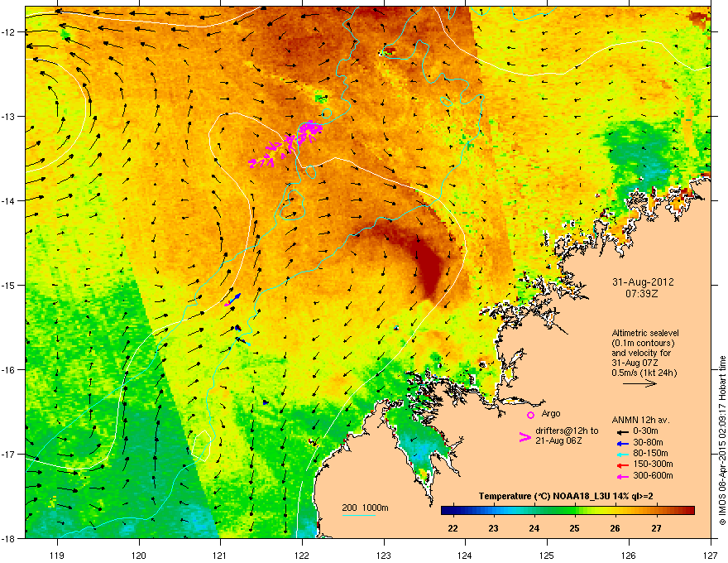Click the '07:39Z' time label

(643, 294)
